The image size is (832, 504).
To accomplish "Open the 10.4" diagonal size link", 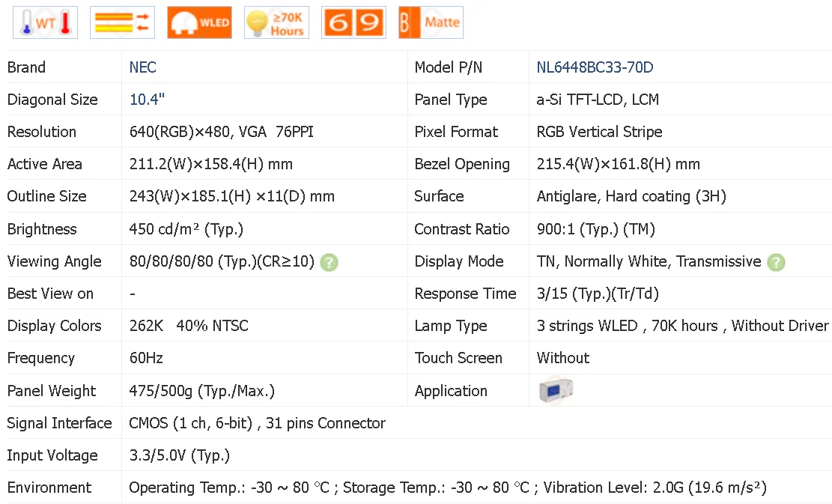I will point(147,100).
